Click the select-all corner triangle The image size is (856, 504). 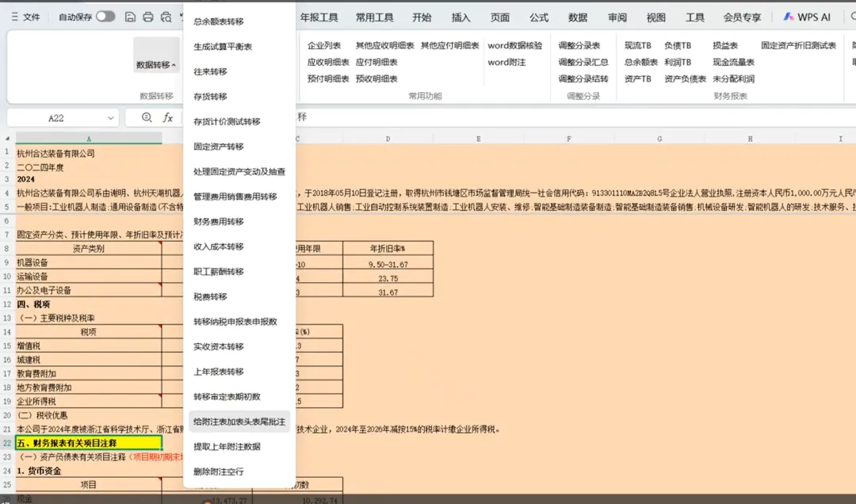7,139
